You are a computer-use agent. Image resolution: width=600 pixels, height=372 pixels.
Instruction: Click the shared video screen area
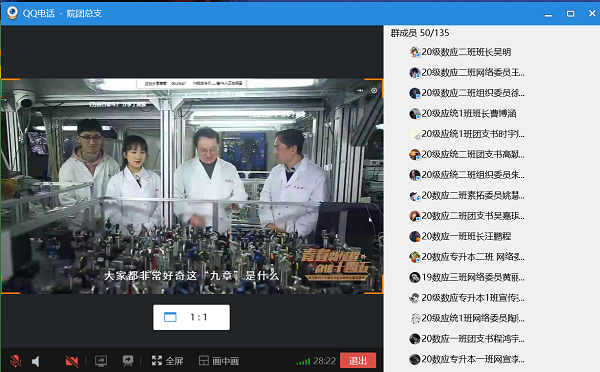click(x=192, y=186)
